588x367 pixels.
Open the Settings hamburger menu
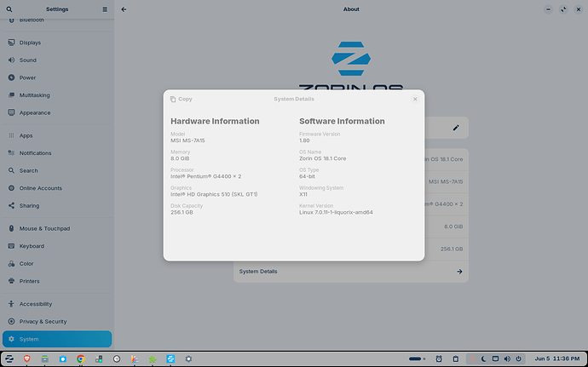click(105, 9)
